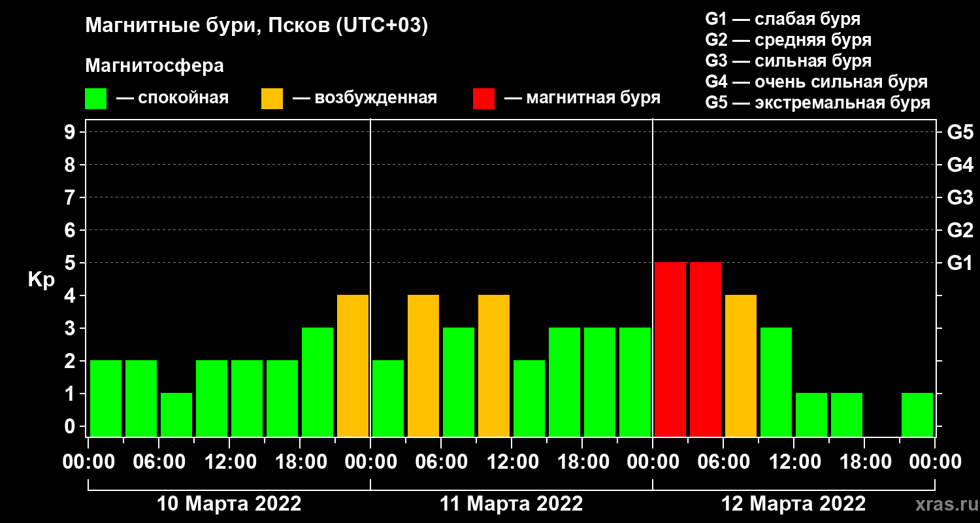Click the '11 Марта 2022' date label

[511, 504]
